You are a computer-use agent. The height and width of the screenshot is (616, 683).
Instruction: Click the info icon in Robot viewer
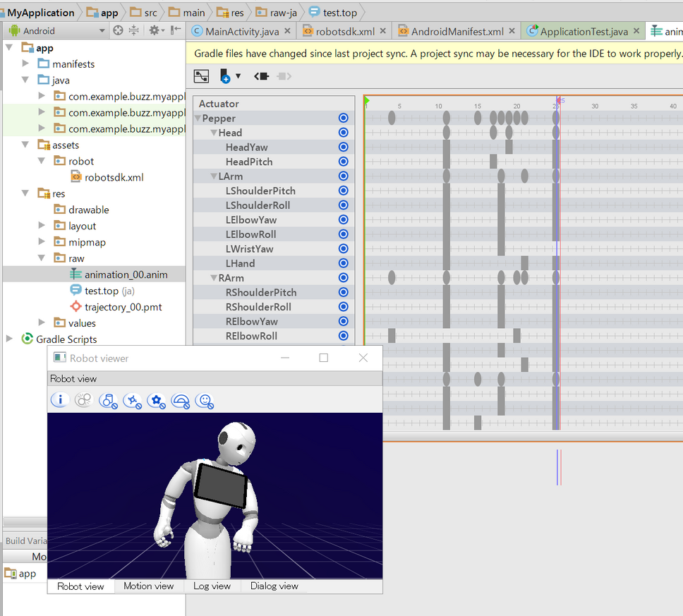(60, 400)
